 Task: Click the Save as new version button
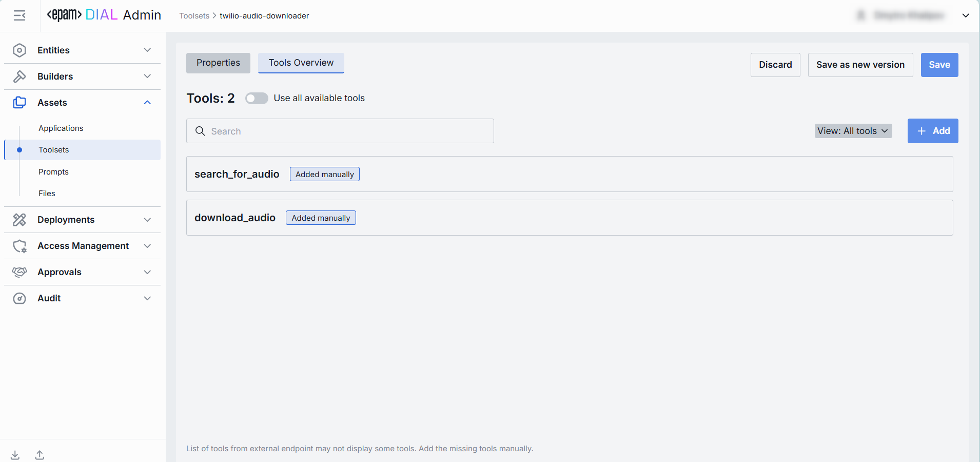(x=860, y=65)
